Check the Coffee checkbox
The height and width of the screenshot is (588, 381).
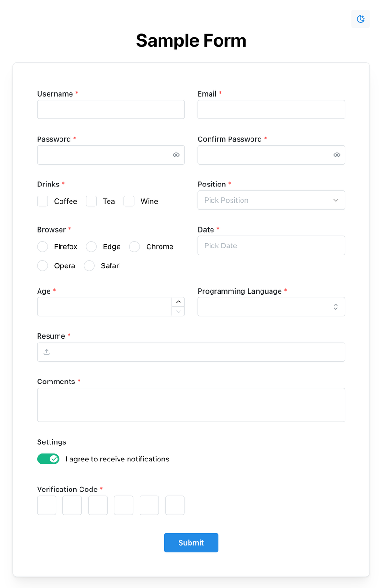42,201
